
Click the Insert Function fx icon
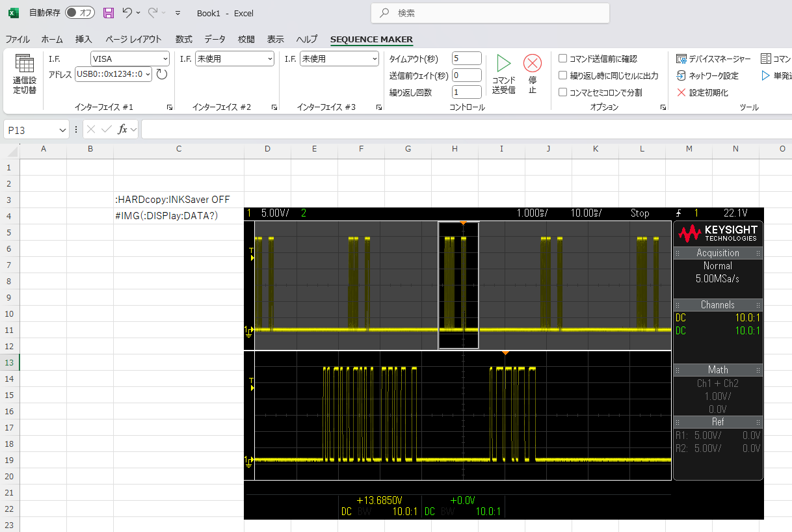tap(122, 129)
